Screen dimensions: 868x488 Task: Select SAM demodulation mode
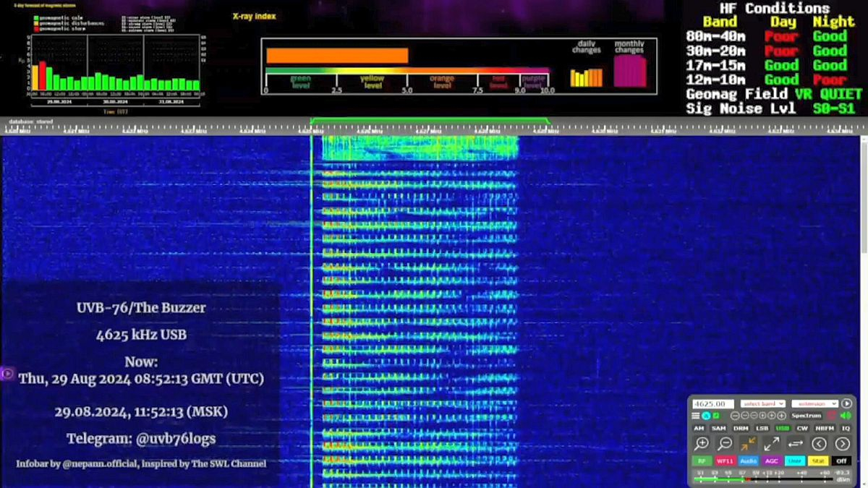719,428
